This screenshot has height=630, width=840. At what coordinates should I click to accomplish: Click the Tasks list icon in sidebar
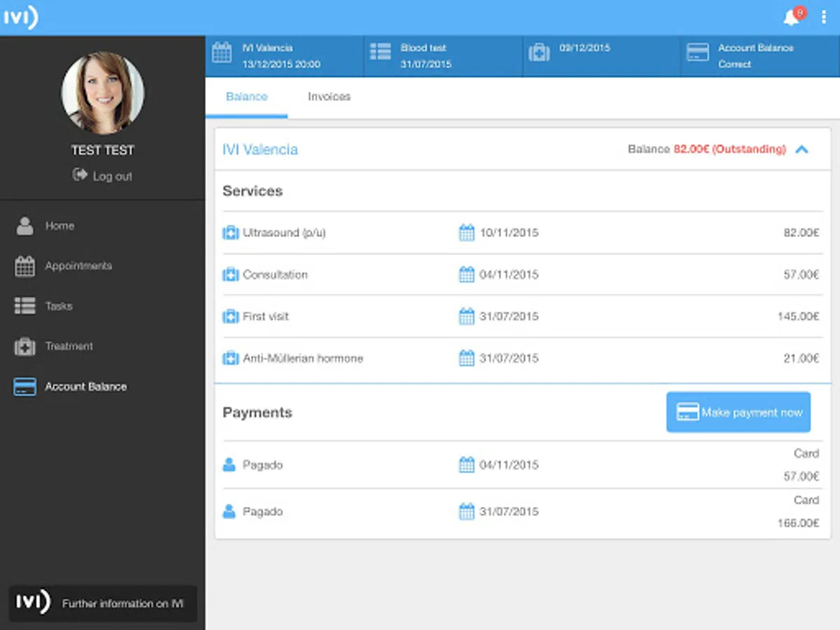[24, 306]
